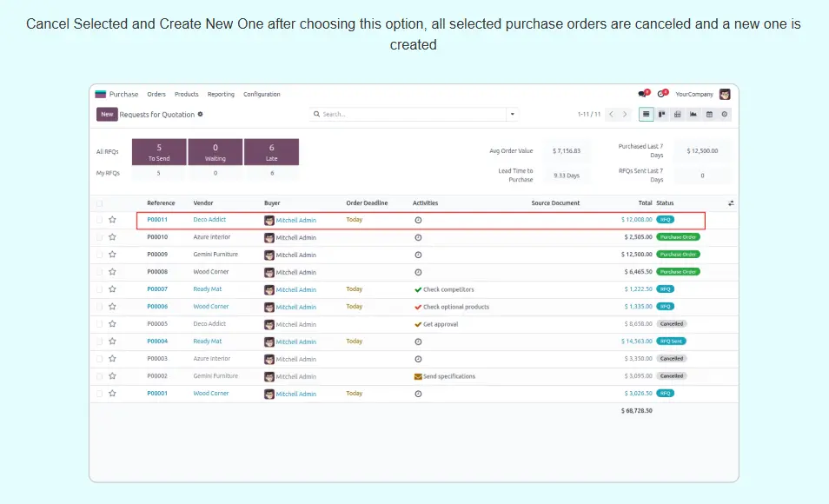
Task: Click into the Search field
Action: 408,114
